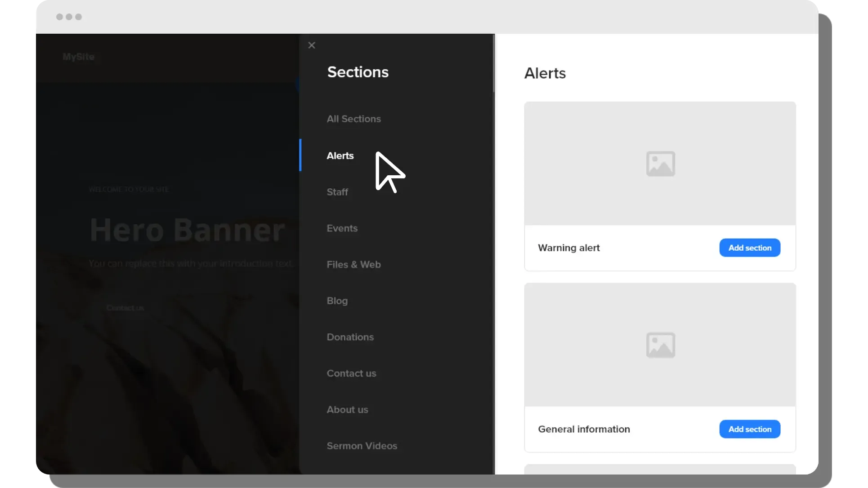
Task: Switch to the Blog category
Action: click(337, 301)
